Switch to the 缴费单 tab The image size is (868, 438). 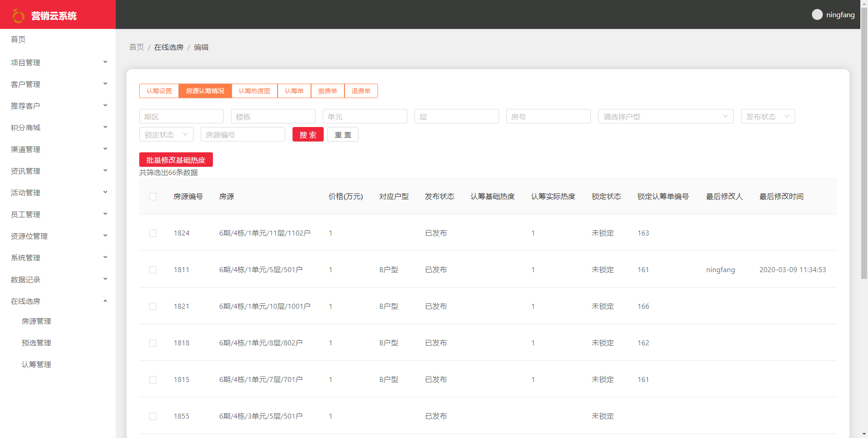[x=328, y=91]
